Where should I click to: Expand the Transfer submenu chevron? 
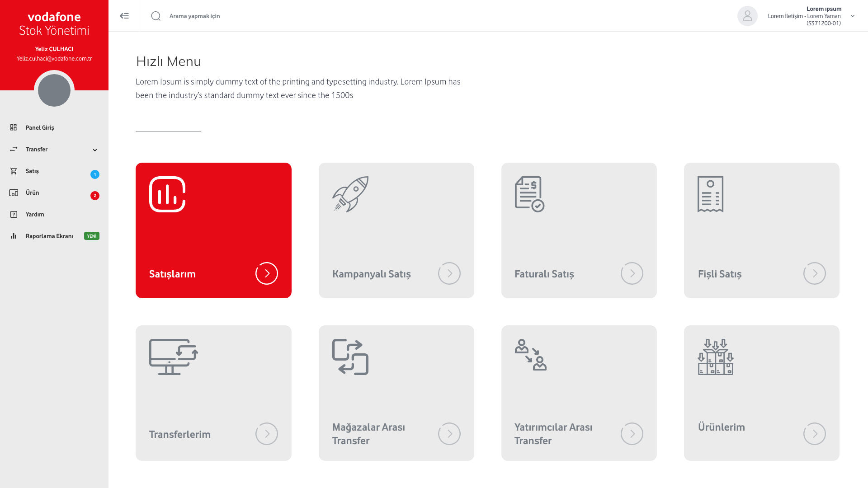coord(95,150)
